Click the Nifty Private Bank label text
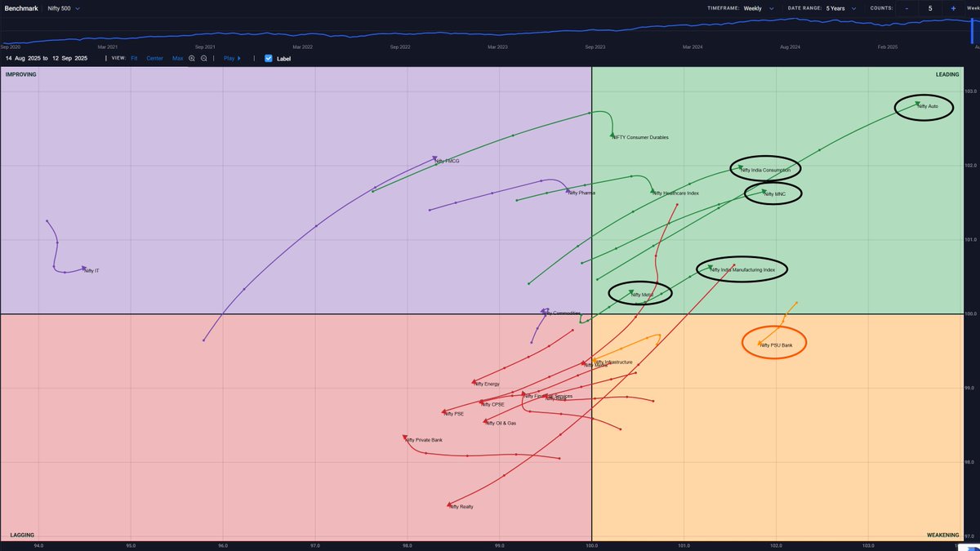The width and height of the screenshot is (980, 551). click(x=425, y=441)
